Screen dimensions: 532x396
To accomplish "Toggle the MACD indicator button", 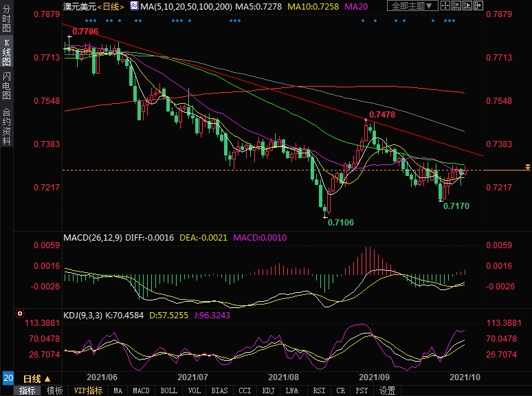I will click(141, 390).
